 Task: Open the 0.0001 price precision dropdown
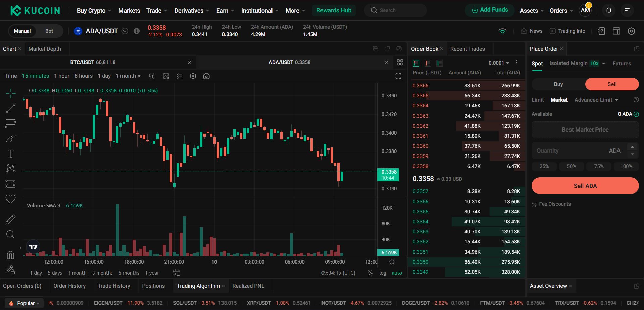tap(499, 63)
